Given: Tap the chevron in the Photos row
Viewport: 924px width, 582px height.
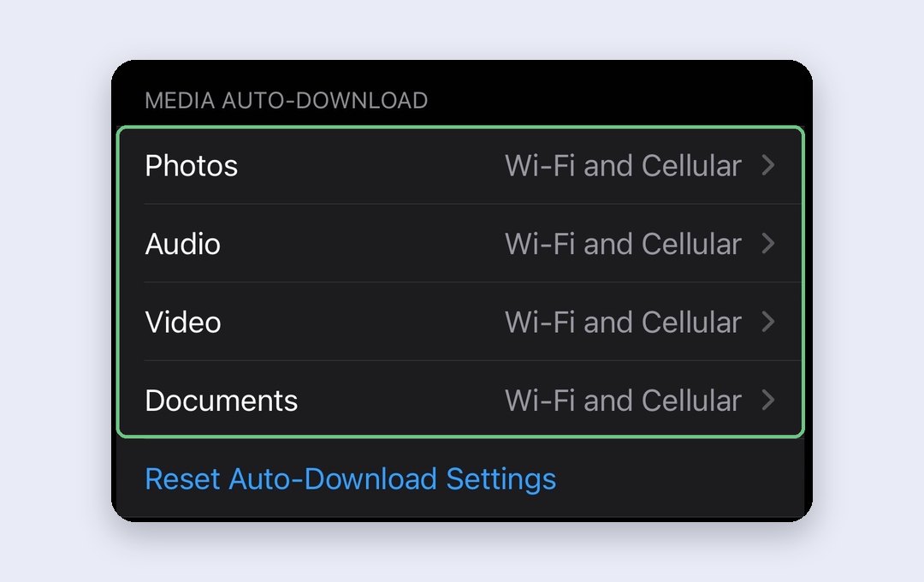Looking at the screenshot, I should (767, 165).
